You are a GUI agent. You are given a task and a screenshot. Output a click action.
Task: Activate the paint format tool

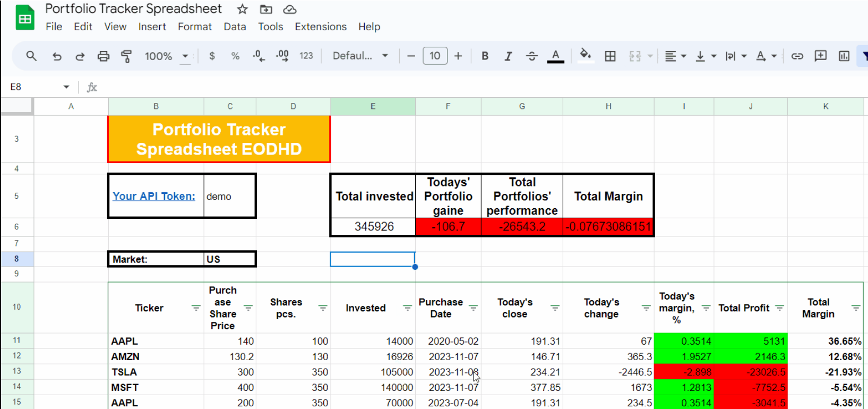(126, 56)
